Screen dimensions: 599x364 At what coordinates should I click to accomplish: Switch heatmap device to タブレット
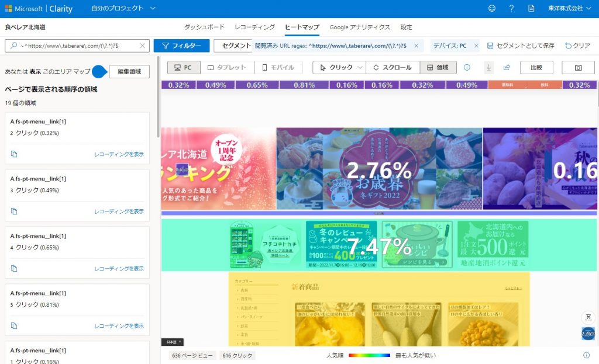pyautogui.click(x=227, y=68)
